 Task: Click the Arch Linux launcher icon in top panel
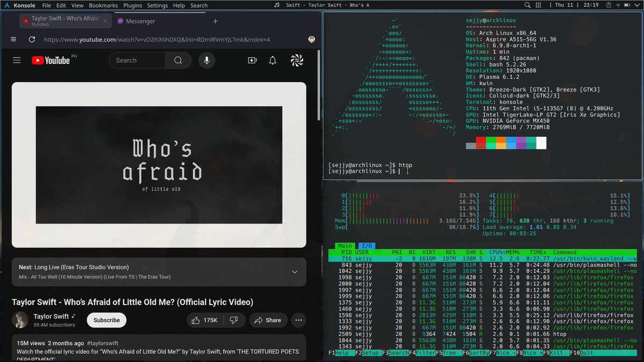6,5
